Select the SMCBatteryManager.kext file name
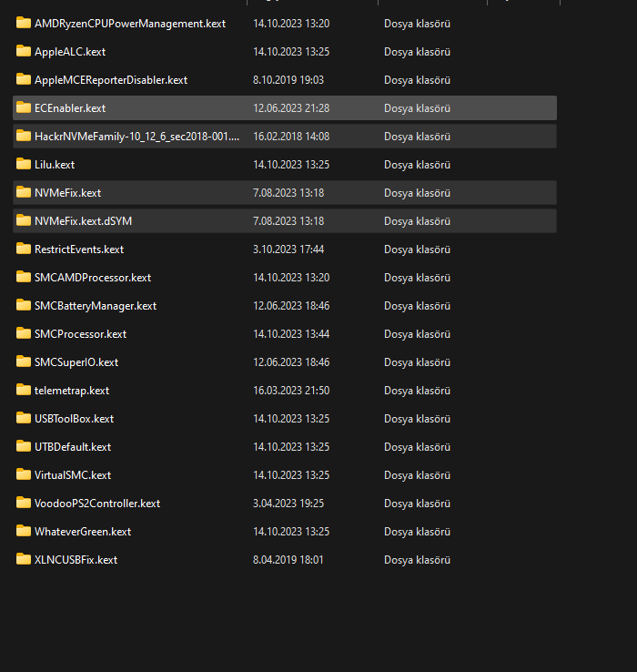This screenshot has width=637, height=672. (96, 306)
